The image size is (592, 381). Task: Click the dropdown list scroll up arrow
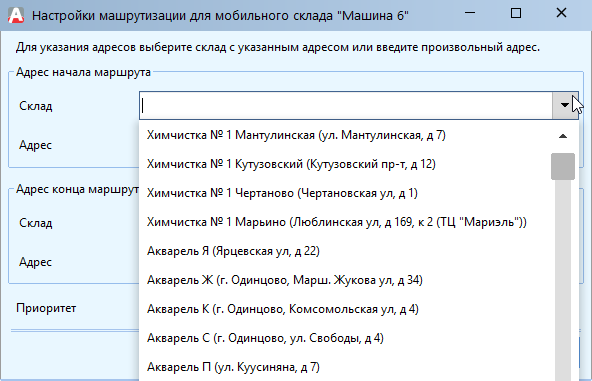point(563,136)
